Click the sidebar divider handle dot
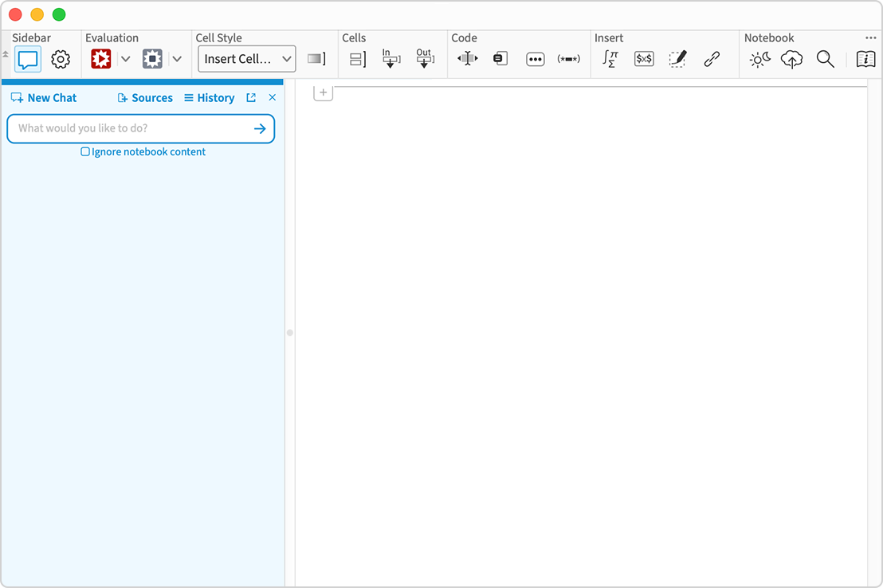Screen dimensions: 883x588 (290, 333)
